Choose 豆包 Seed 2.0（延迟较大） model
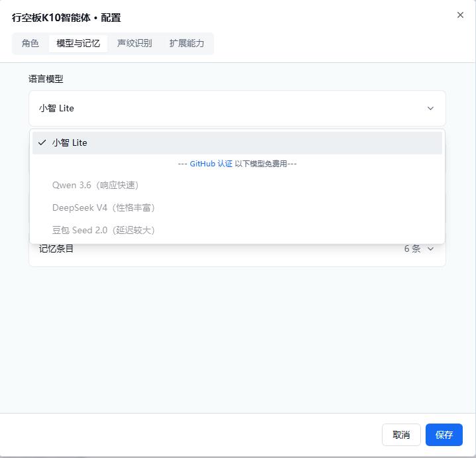 tap(237, 230)
